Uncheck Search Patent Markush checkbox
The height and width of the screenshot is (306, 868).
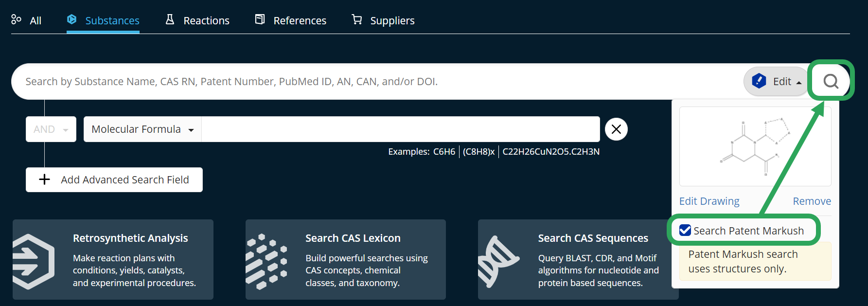pos(685,230)
